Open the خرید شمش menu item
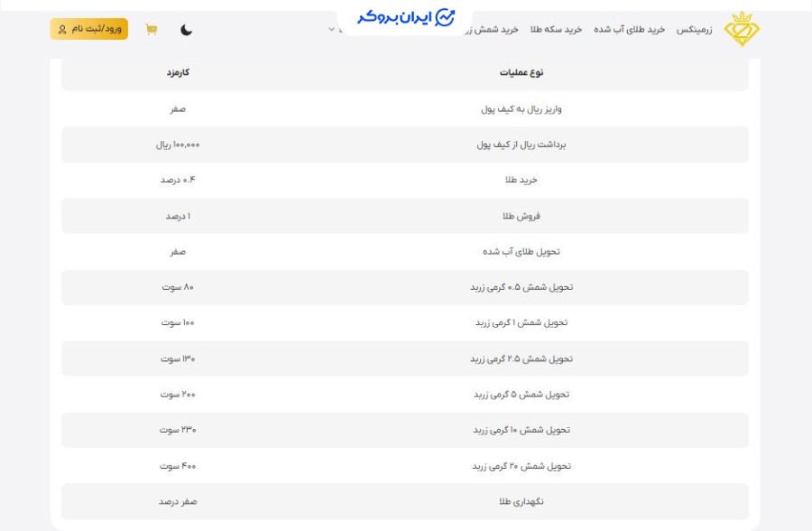 point(491,30)
